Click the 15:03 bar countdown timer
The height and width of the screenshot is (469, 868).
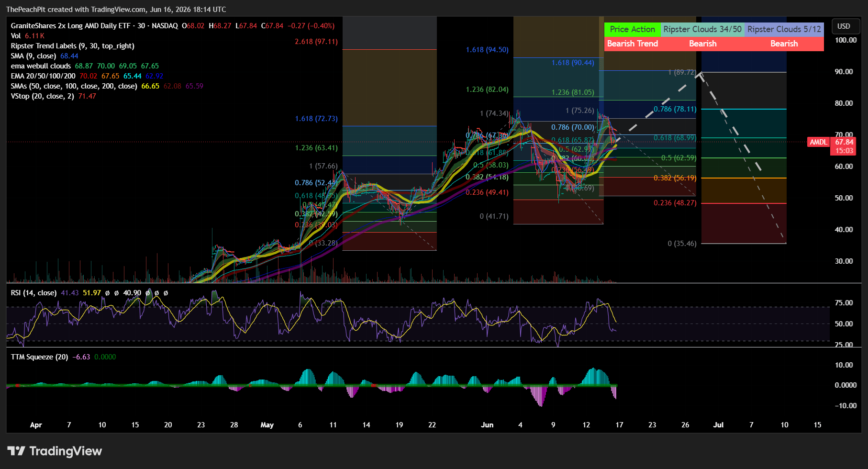[844, 151]
